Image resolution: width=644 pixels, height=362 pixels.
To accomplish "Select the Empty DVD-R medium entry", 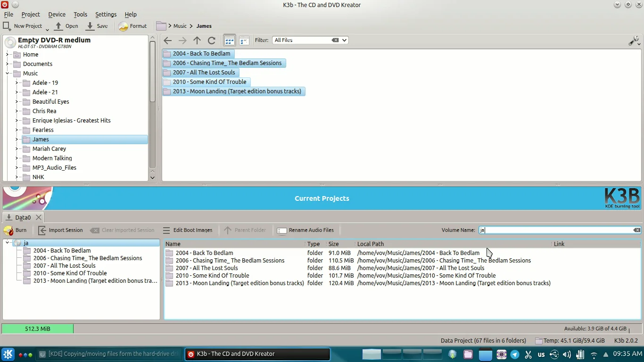I will click(75, 42).
